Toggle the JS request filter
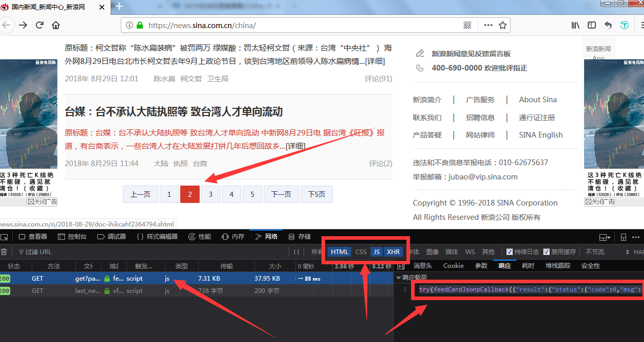 coord(377,252)
